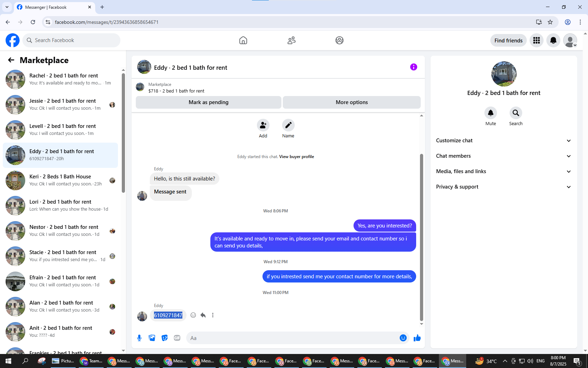This screenshot has width=588, height=368.
Task: Attach a photo or file
Action: (x=152, y=338)
